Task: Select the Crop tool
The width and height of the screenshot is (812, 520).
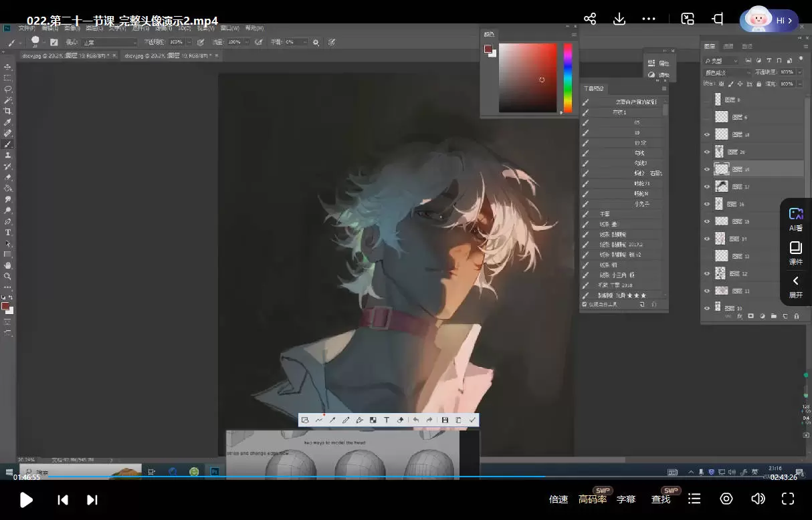Action: (x=8, y=111)
